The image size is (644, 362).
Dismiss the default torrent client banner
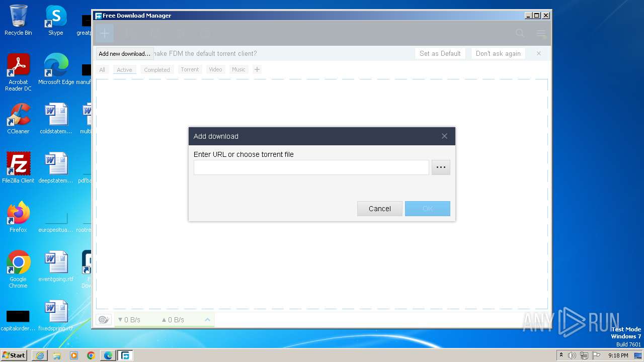[x=539, y=53]
